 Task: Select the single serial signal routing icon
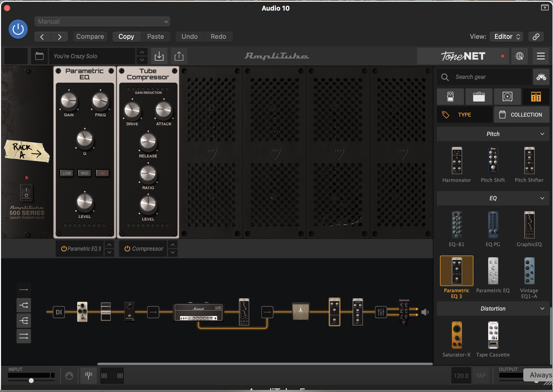point(24,290)
